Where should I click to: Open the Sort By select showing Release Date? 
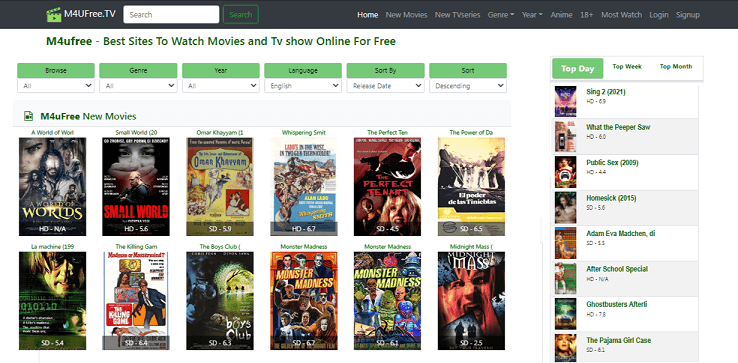tap(385, 86)
